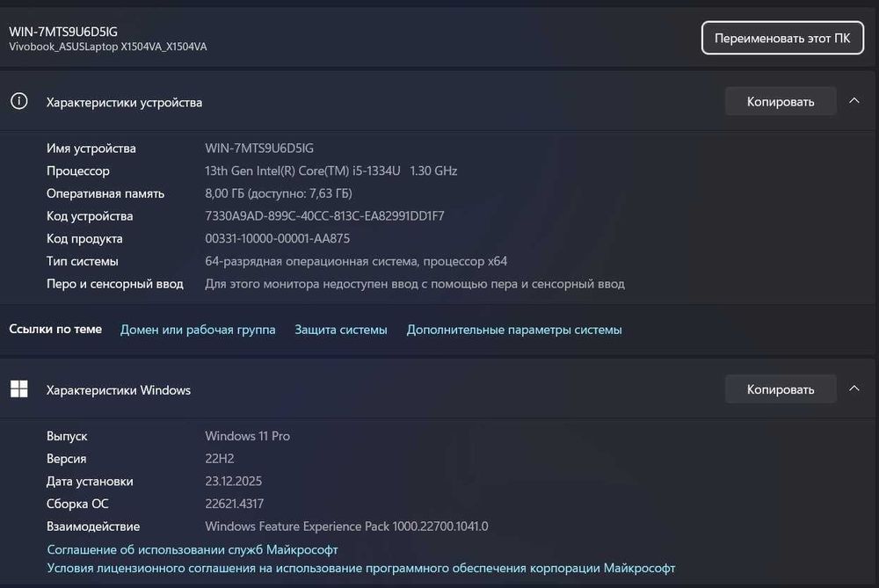Copy device specifications with Копировать button
Screen dimensions: 879x588
(781, 101)
